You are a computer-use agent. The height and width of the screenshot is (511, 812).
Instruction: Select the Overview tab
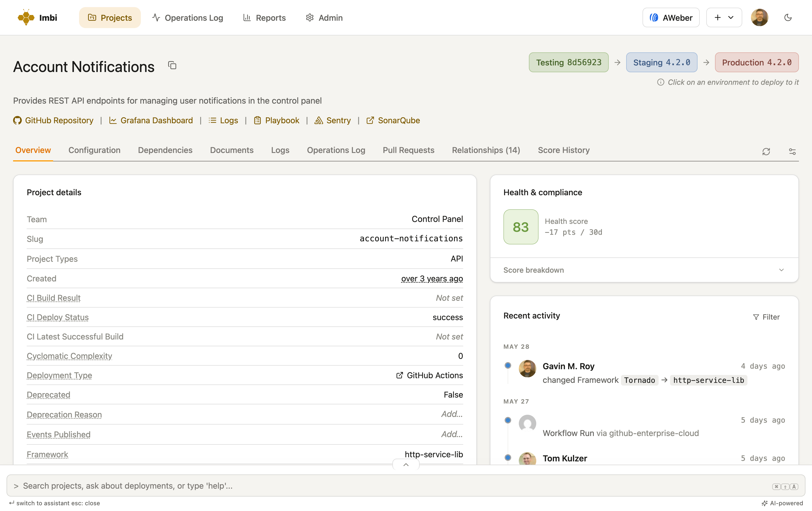click(33, 150)
